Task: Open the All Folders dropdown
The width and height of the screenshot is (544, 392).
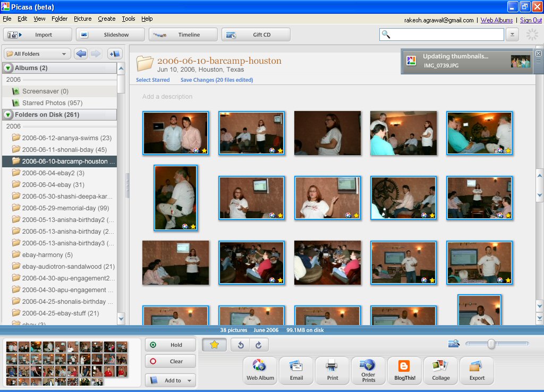Action: (37, 54)
